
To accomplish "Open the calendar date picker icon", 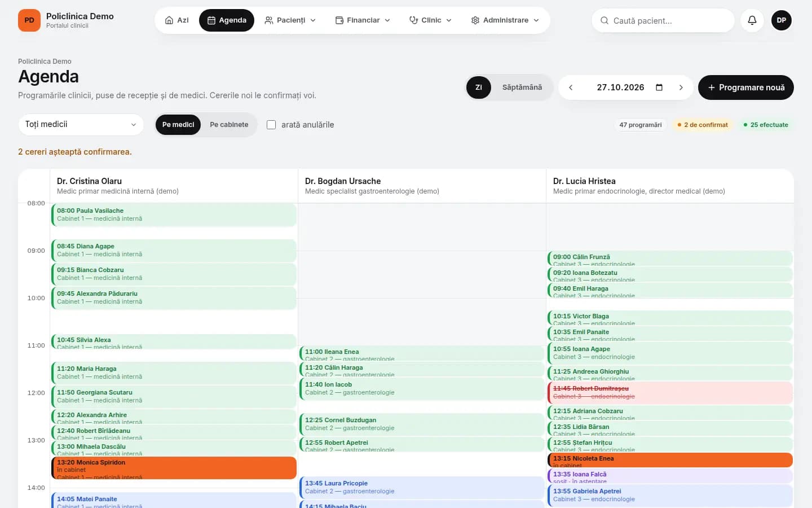I will tap(659, 87).
